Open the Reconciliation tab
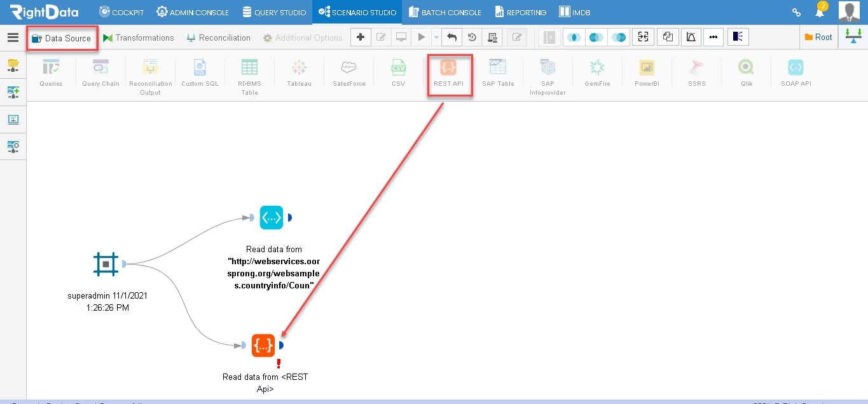Image resolution: width=868 pixels, height=404 pixels. click(x=219, y=37)
